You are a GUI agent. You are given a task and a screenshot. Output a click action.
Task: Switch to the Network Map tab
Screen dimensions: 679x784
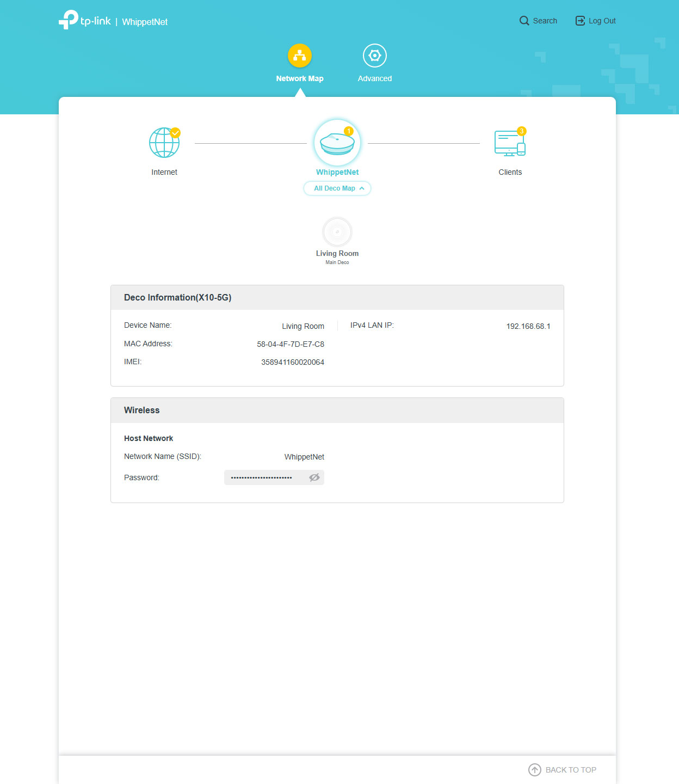pos(300,63)
